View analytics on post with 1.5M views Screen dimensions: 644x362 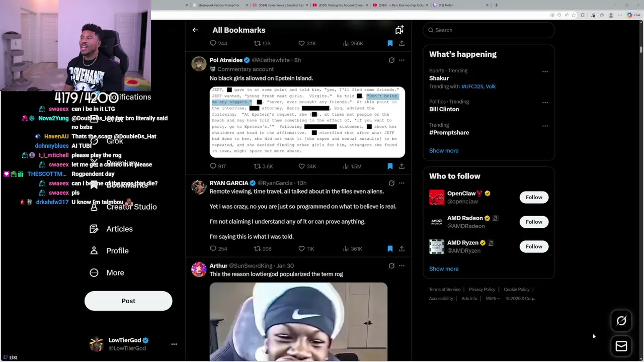pyautogui.click(x=352, y=166)
